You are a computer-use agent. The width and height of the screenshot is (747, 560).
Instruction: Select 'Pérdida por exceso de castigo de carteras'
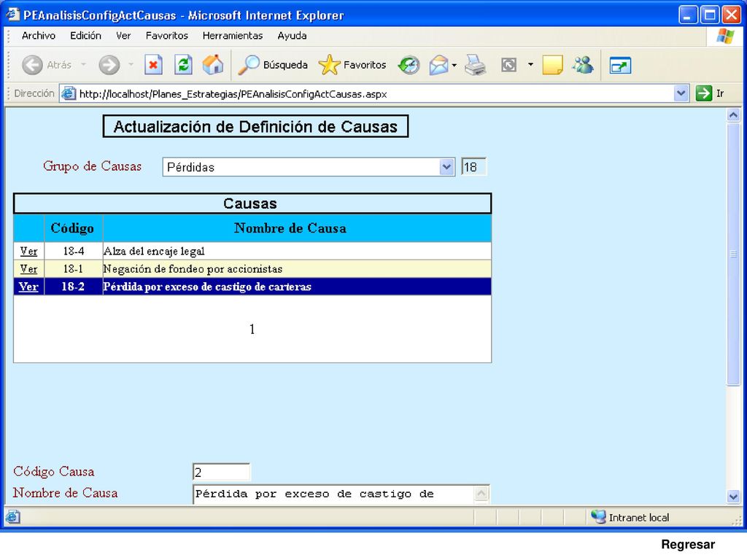click(x=297, y=287)
